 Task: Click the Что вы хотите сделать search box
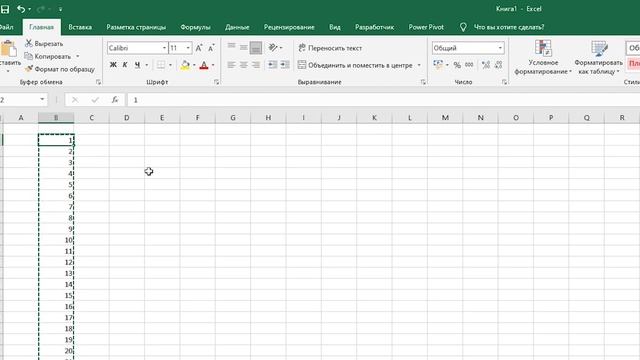pos(509,27)
